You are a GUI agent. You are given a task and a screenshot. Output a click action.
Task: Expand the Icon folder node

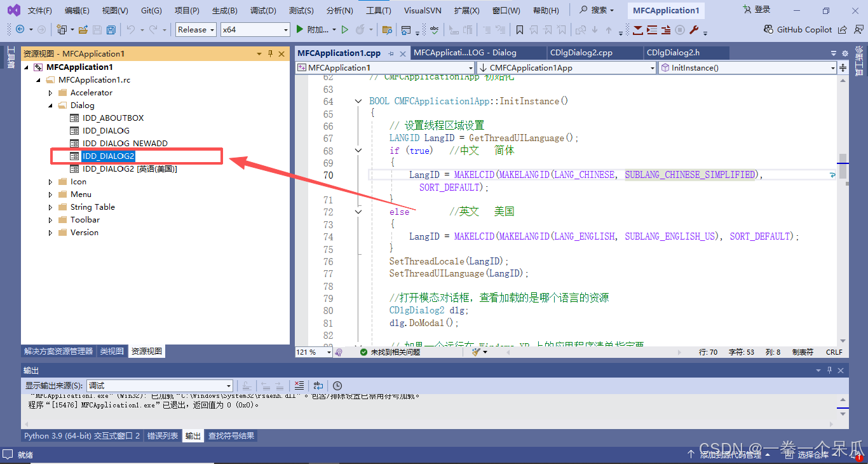pyautogui.click(x=51, y=182)
